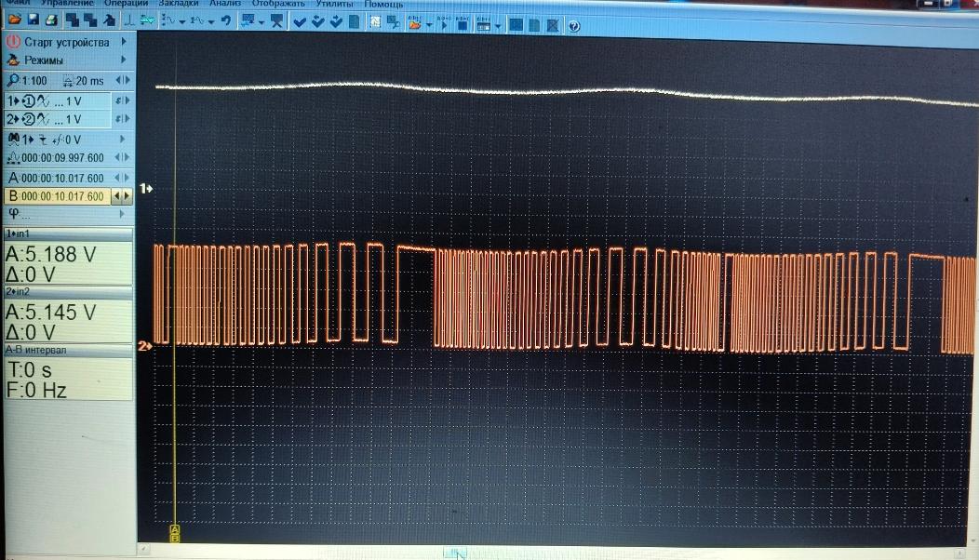Image resolution: width=979 pixels, height=560 pixels.
Task: Click the single checkmark toolbar icon
Action: [300, 21]
